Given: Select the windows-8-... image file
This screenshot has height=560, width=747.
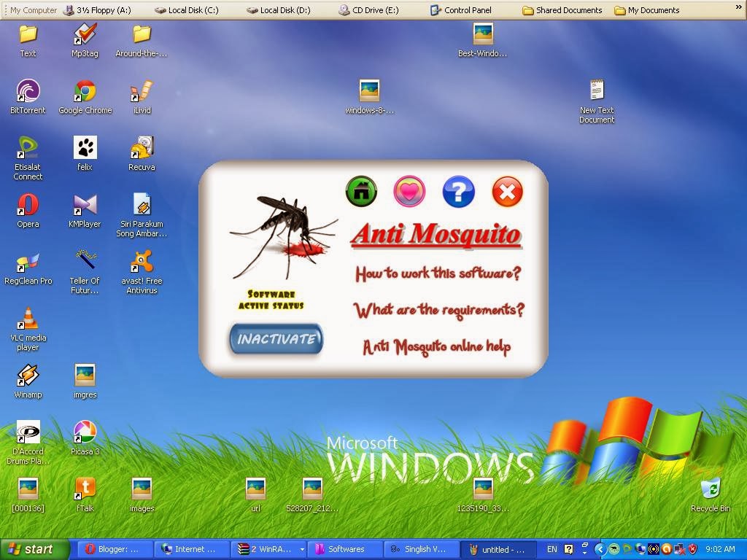Looking at the screenshot, I should point(369,97).
